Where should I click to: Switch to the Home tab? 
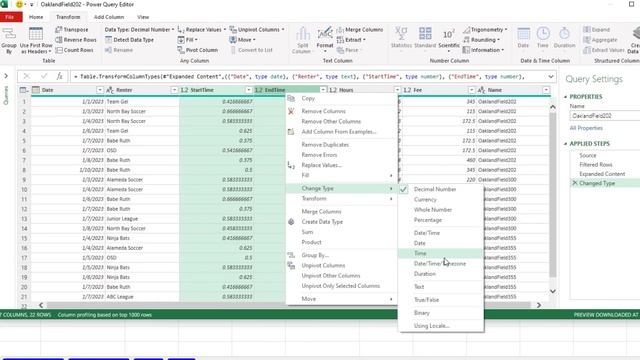click(36, 17)
